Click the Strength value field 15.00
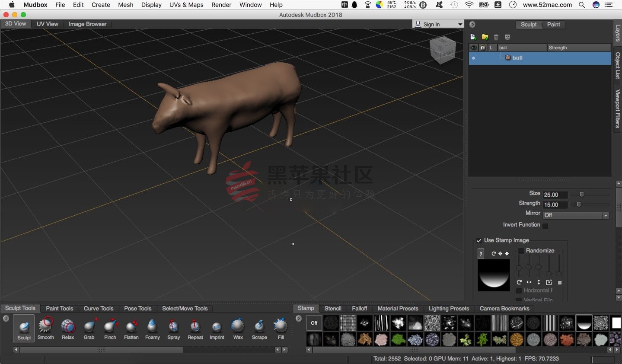Viewport: 622px width, 364px height. pyautogui.click(x=555, y=205)
